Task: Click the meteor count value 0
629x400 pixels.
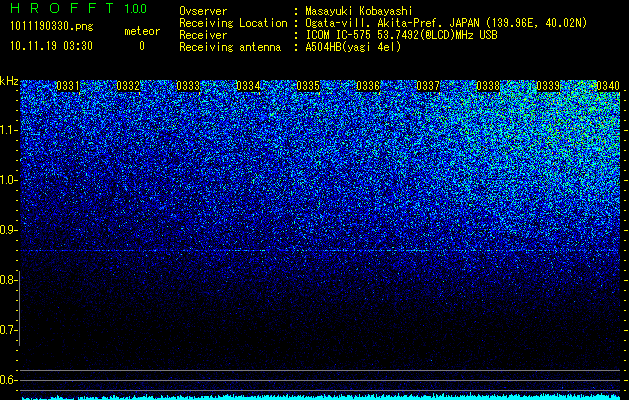Action: 142,46
